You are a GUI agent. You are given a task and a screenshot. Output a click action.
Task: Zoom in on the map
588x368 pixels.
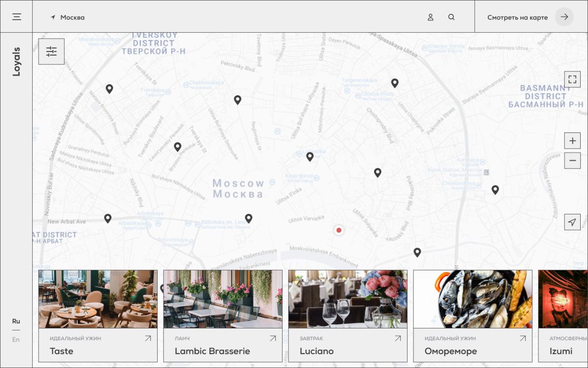pos(572,141)
